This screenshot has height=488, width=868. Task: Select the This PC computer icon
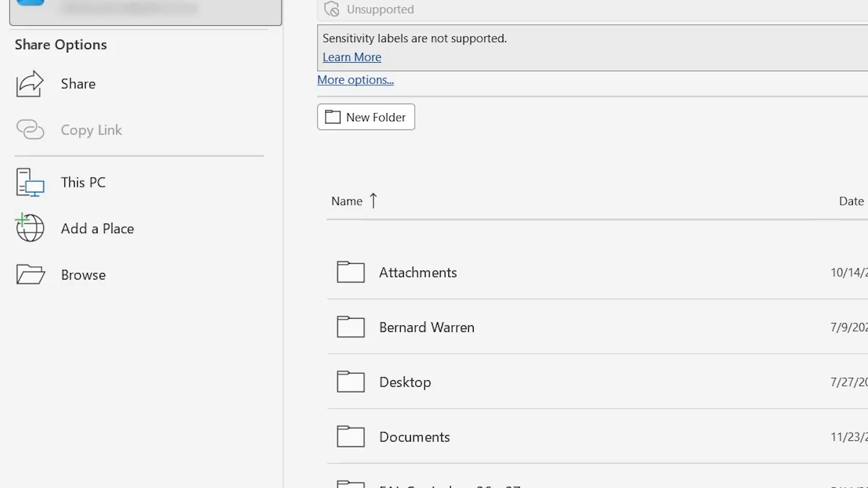pos(30,183)
